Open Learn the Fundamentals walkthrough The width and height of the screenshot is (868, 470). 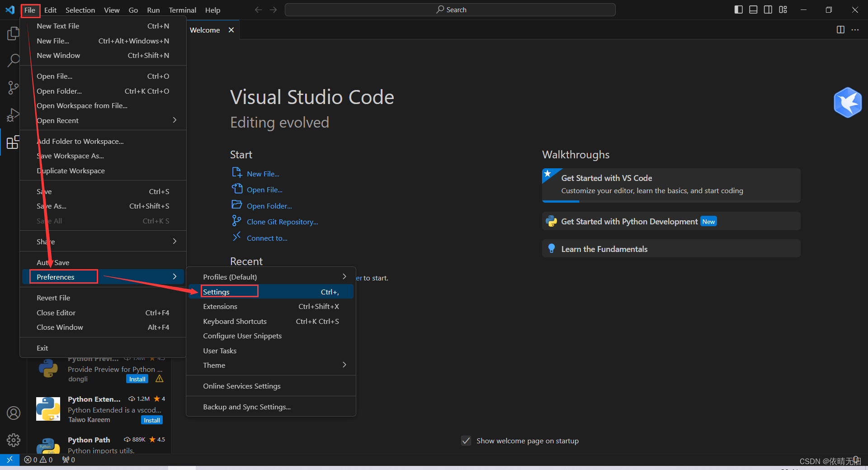671,249
